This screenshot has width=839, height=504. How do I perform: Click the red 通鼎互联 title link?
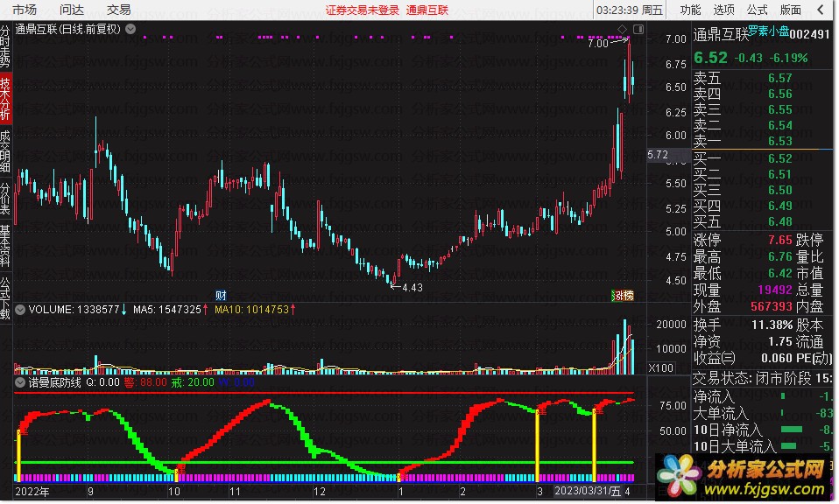pyautogui.click(x=427, y=10)
